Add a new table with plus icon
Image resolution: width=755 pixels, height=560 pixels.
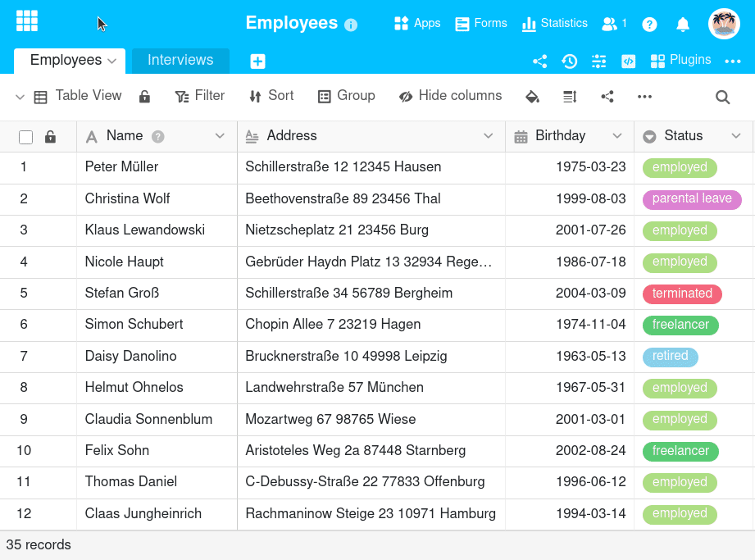pos(257,61)
